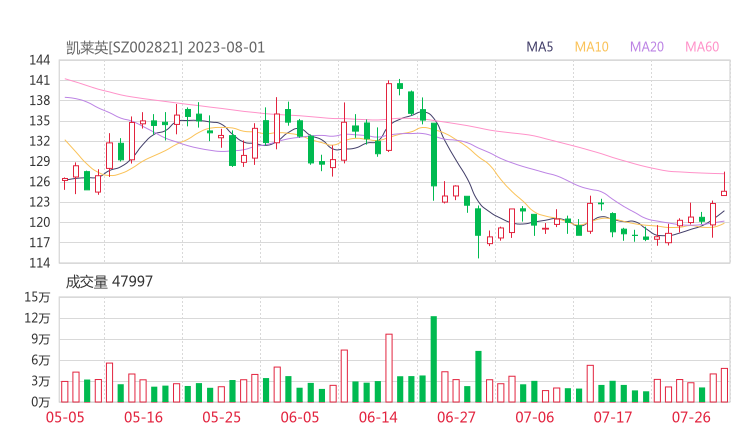Click the 06-27 date axis label
The height and width of the screenshot is (440, 740).
point(456,417)
